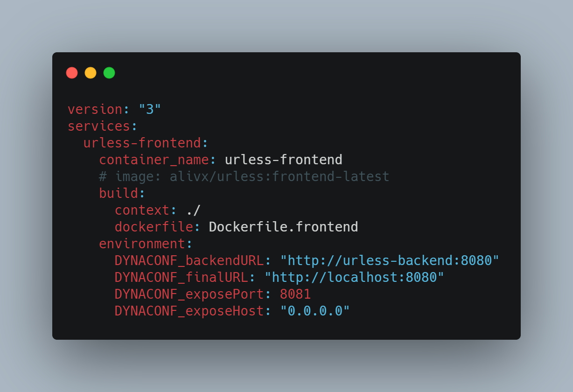
Task: Click the http://urless-backend:8080 URL string
Action: click(390, 260)
